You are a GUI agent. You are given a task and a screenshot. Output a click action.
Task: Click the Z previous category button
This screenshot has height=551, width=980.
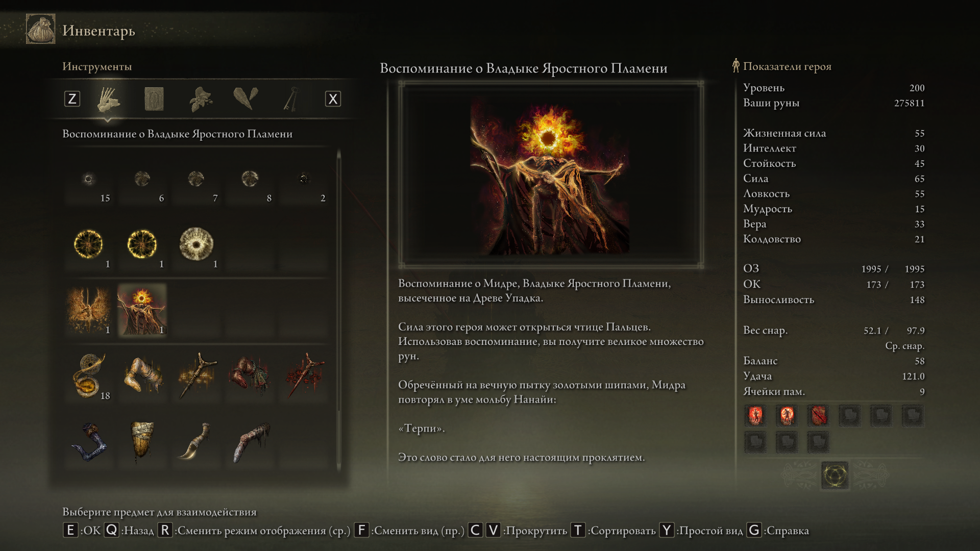coord(72,99)
